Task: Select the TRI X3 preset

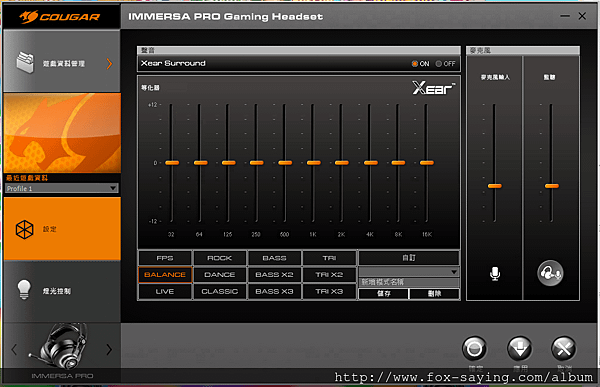Action: 329,292
